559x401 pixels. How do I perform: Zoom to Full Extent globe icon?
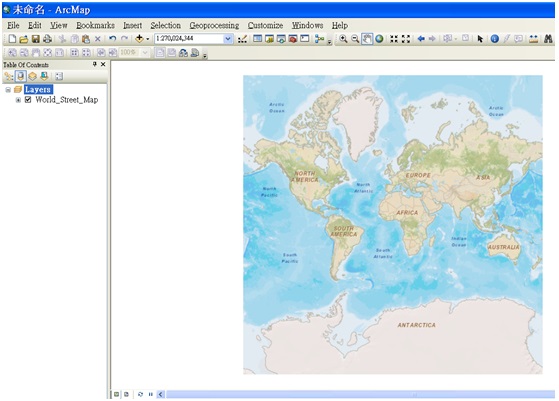pyautogui.click(x=379, y=38)
